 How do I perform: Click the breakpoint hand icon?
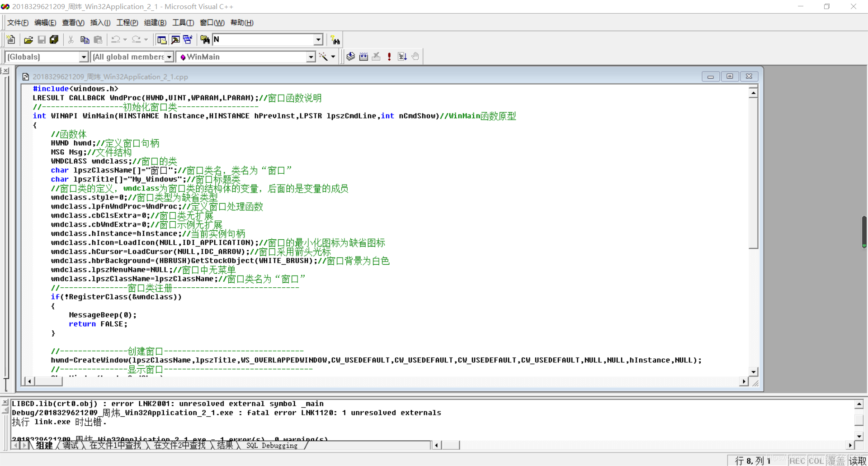coord(415,57)
